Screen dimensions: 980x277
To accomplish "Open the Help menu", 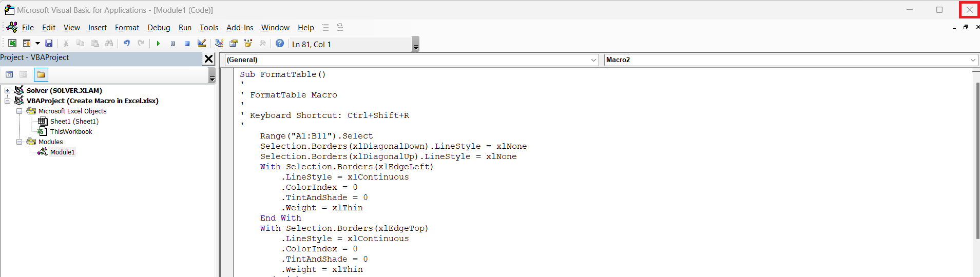I will (x=306, y=28).
